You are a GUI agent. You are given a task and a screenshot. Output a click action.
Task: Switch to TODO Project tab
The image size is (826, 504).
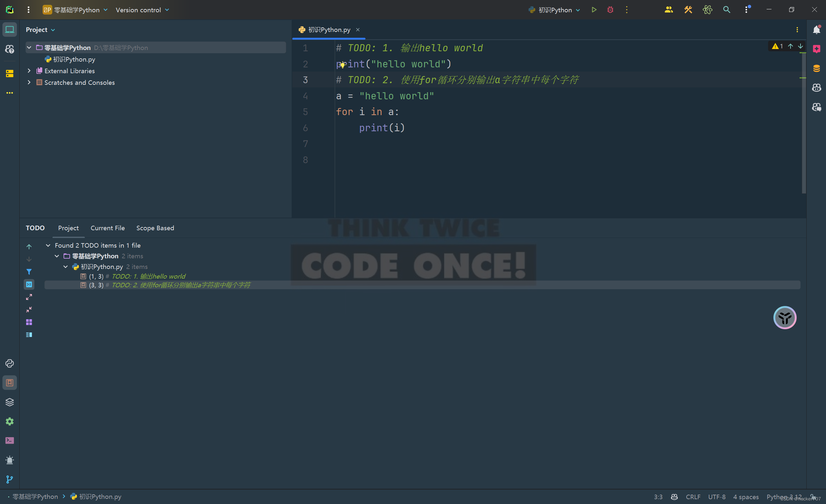click(68, 228)
